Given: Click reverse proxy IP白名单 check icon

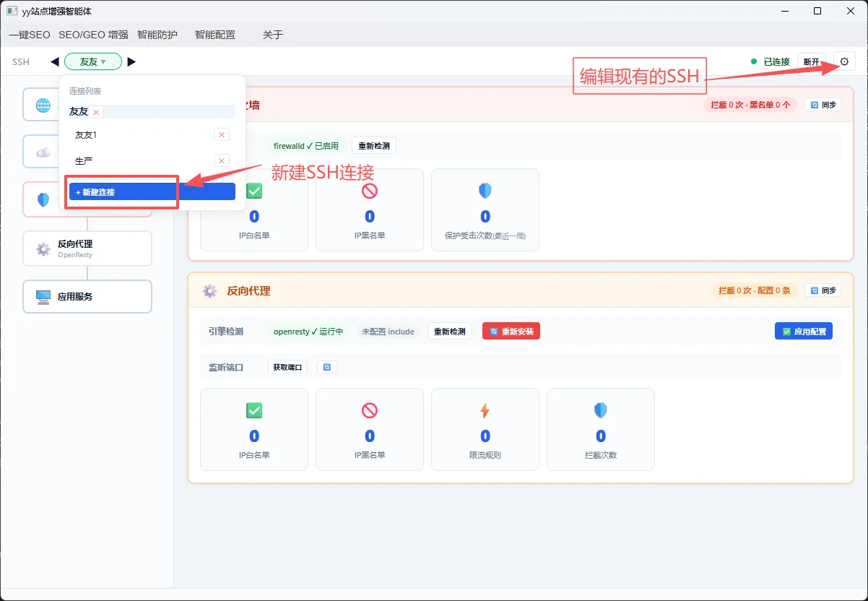Looking at the screenshot, I should coord(254,410).
